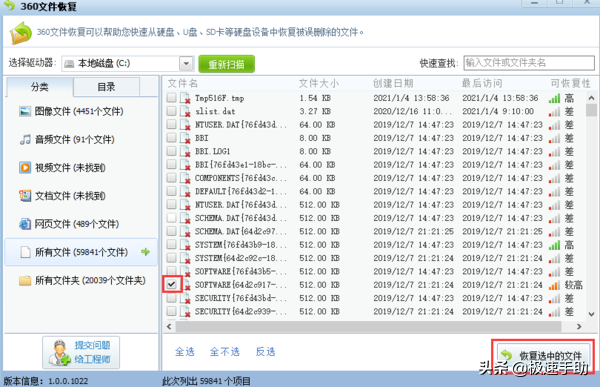600x387 pixels.
Task: Select 图像文件 (4451个文件) category
Action: 81,111
